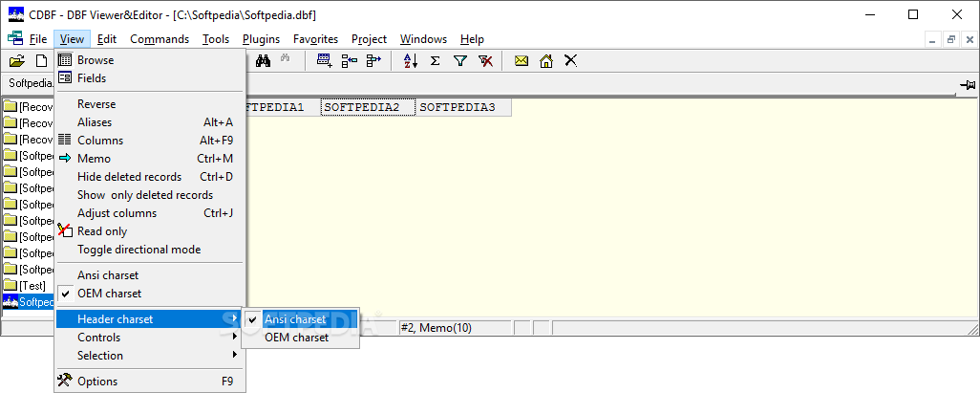Open the Commands menu

pos(160,39)
